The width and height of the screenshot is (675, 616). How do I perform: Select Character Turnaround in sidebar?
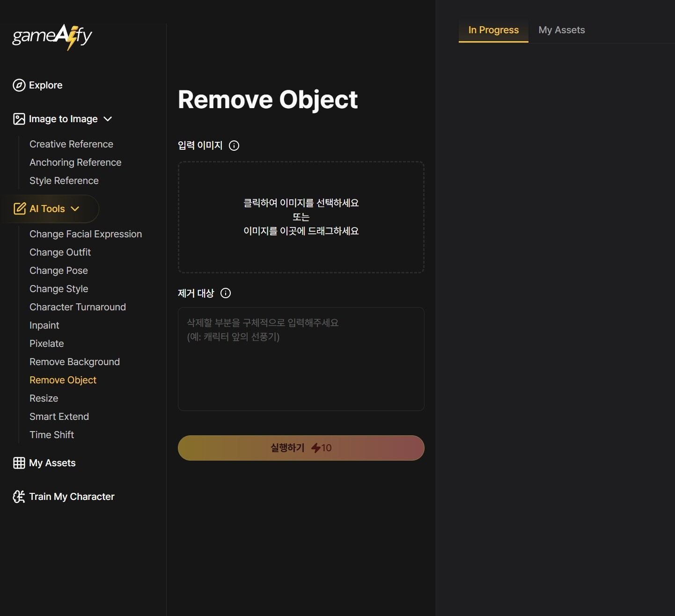(78, 307)
